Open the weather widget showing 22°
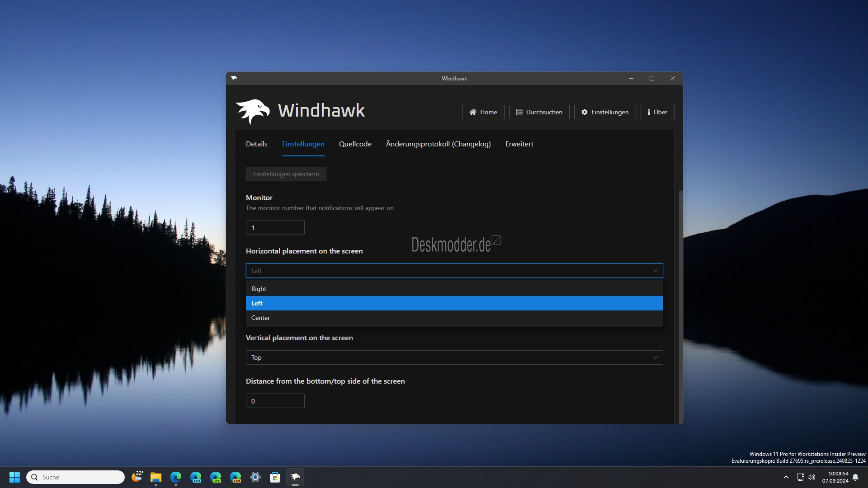The image size is (868, 488). 137,477
